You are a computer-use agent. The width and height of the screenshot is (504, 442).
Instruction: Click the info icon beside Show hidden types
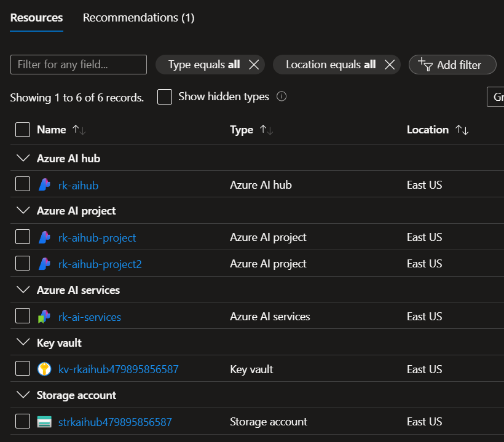[282, 97]
